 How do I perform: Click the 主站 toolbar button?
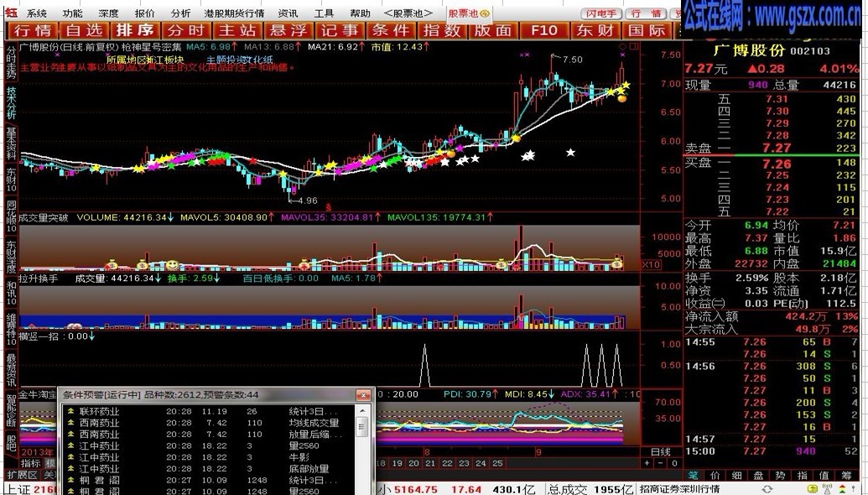pyautogui.click(x=237, y=30)
